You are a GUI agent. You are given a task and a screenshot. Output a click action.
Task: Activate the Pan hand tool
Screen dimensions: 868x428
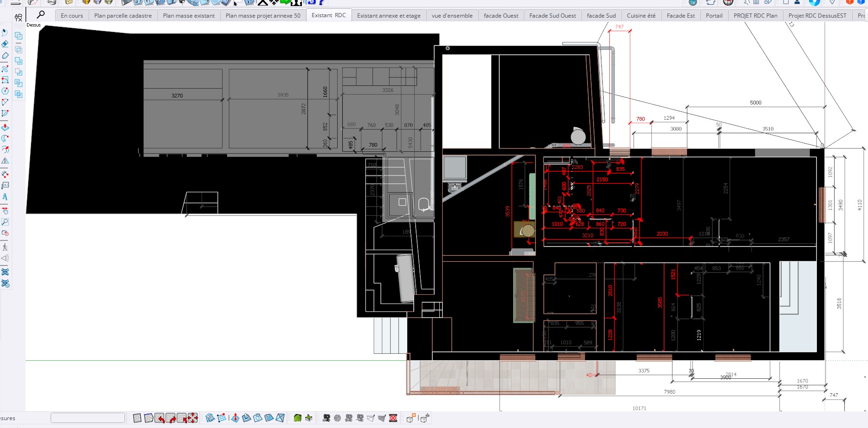pyautogui.click(x=5, y=211)
